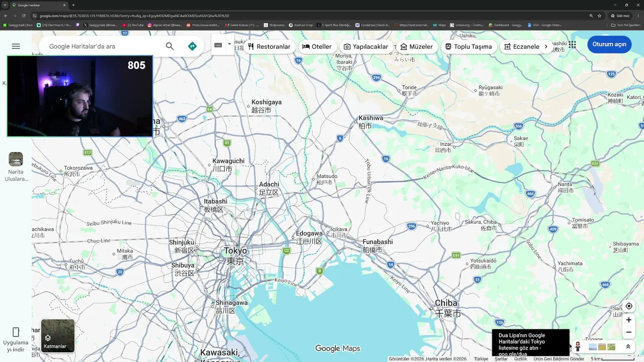Click the keyboard input tool icon

pyautogui.click(x=218, y=45)
